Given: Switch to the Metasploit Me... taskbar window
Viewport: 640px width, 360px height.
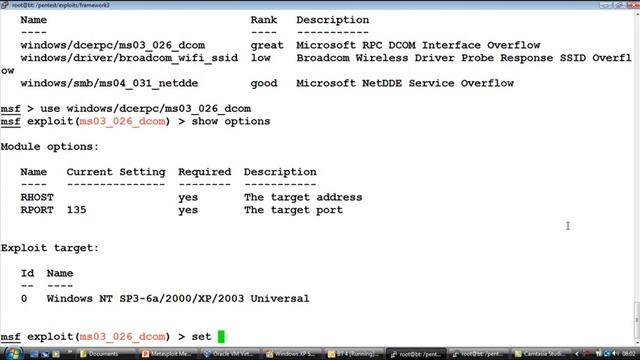Looking at the screenshot, I should coord(167,354).
